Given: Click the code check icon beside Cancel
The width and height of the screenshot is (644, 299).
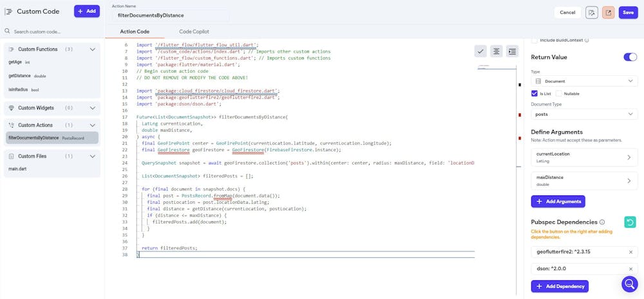Looking at the screenshot, I should (591, 12).
